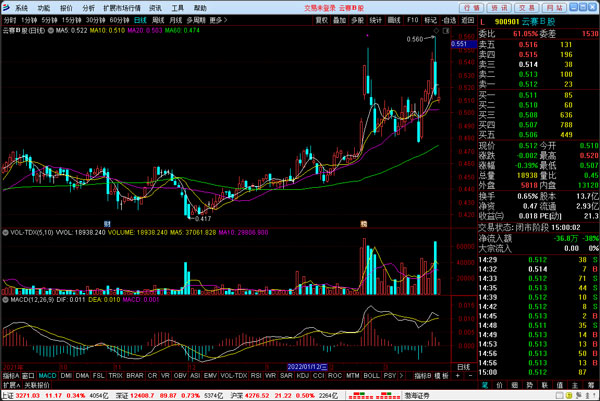The width and height of the screenshot is (600, 401).
Task: Switch chart to 60分钟 period
Action: coord(119,20)
